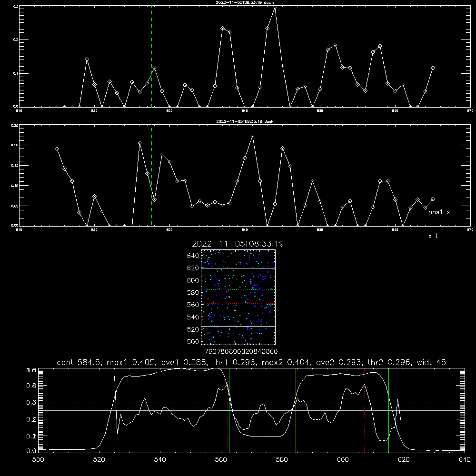Click the red dotted vertical line on the right of the bottom plot
Screen dimensions: 476x476
pyautogui.click(x=364, y=410)
